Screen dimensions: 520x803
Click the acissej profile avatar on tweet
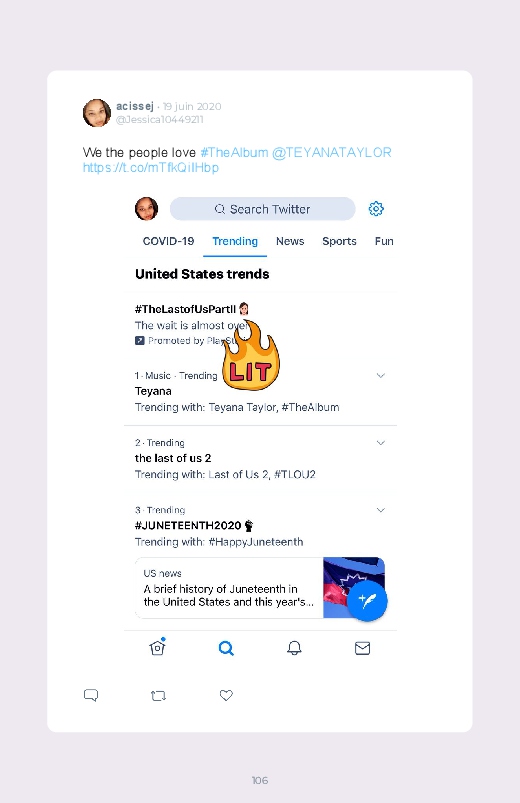click(97, 113)
